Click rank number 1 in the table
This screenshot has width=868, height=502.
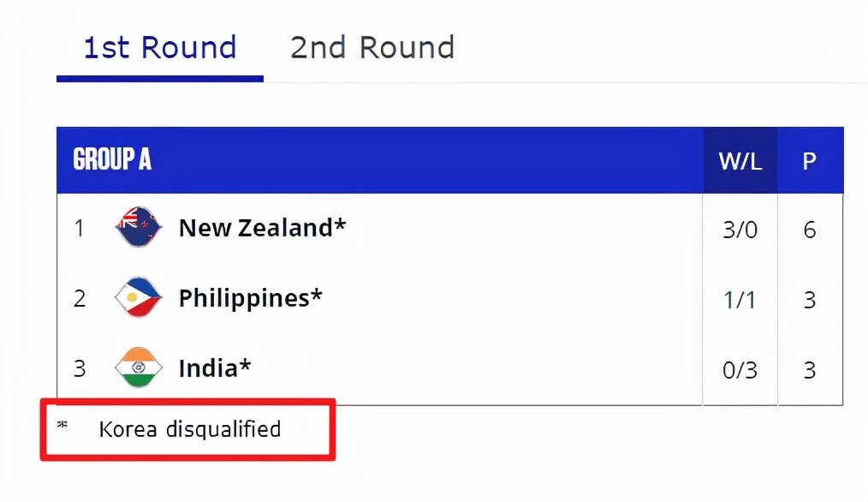[x=80, y=229]
